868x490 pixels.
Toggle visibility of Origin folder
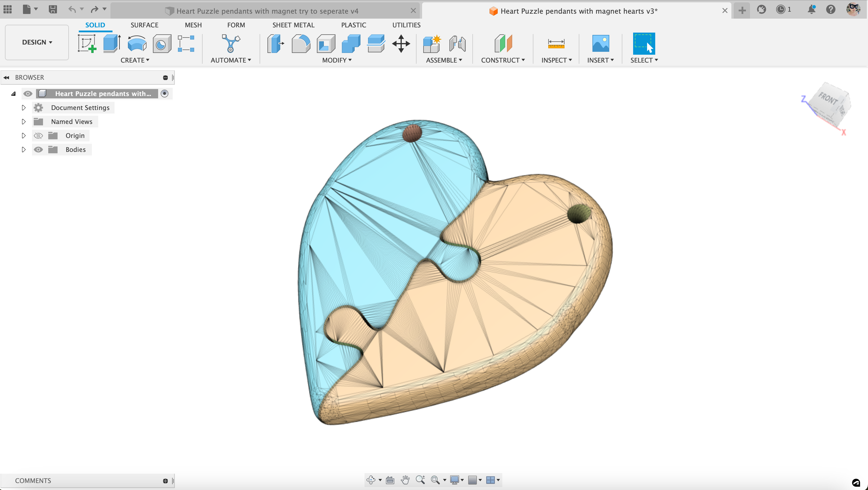pos(38,136)
